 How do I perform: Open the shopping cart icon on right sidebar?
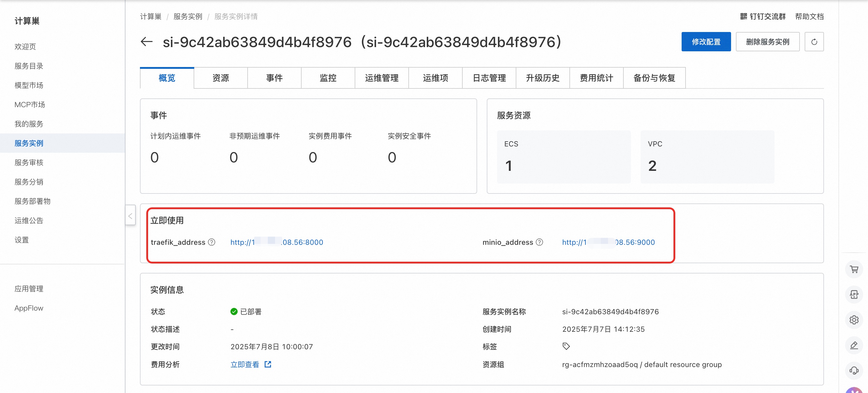(854, 269)
